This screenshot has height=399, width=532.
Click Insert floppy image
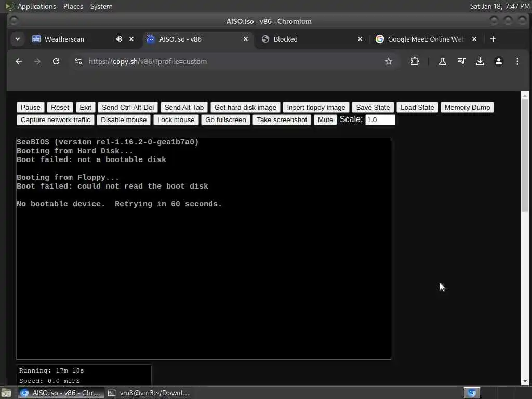tap(316, 107)
